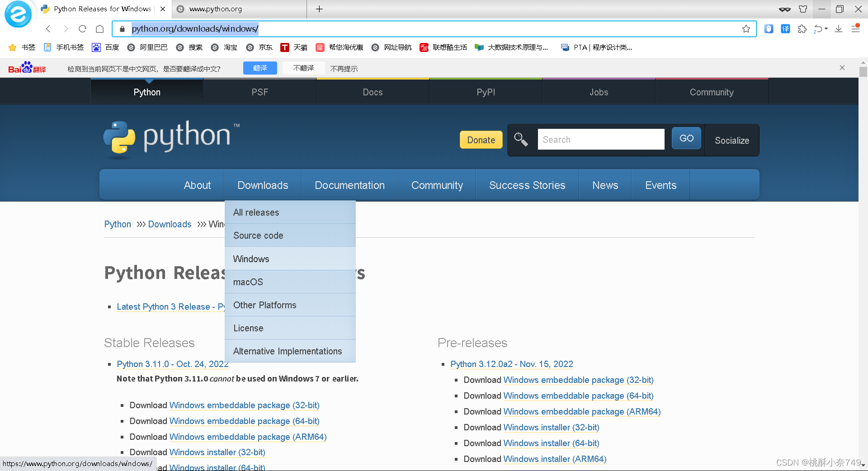868x471 pixels.
Task: Click the vertical scrollbar thumb
Action: (x=863, y=72)
